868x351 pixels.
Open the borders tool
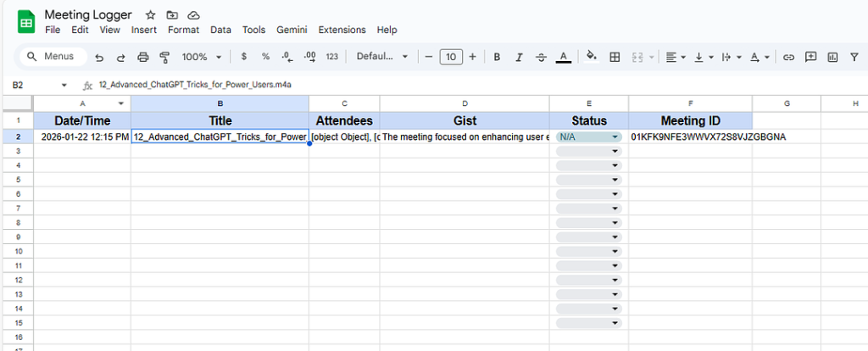[x=615, y=57]
